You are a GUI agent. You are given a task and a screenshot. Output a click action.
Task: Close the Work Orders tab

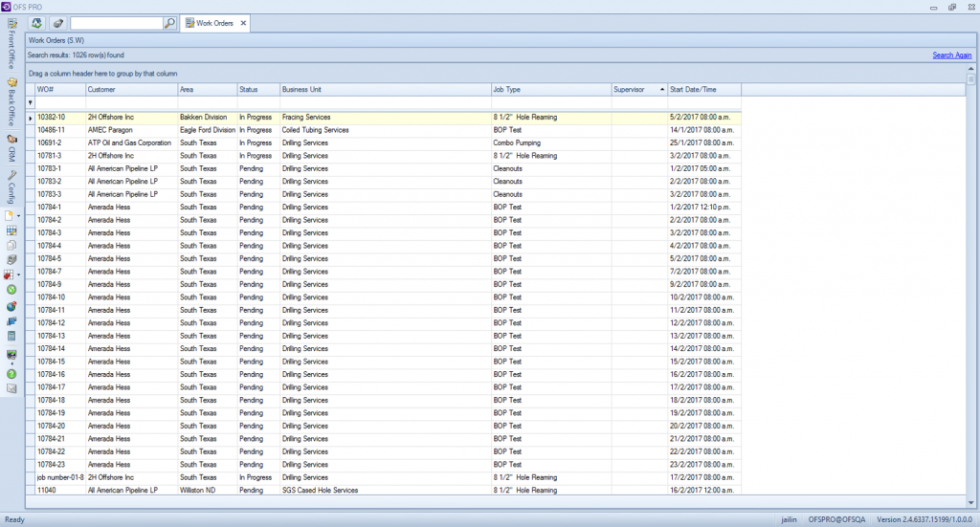[x=243, y=23]
